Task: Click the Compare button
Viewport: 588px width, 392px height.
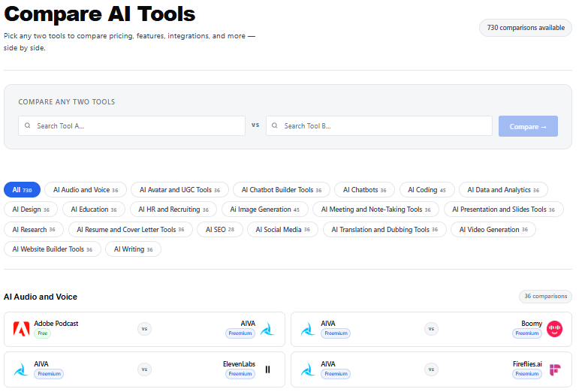Action: [x=528, y=126]
